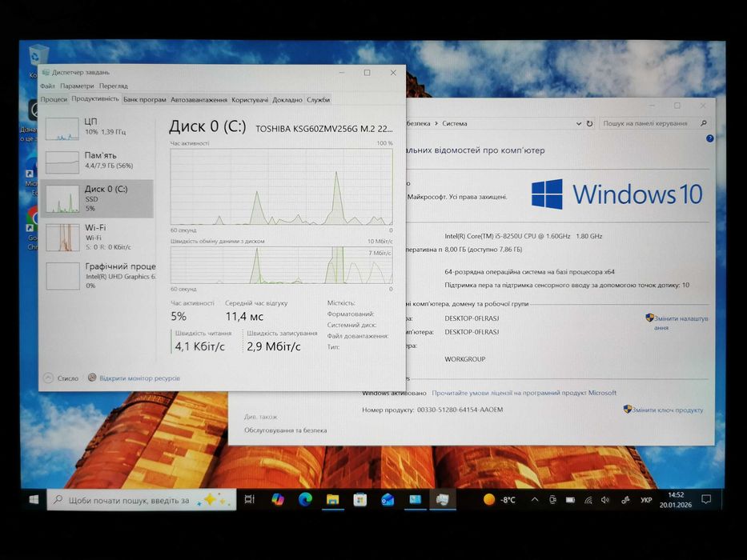
Task: Select the ЦП performance item
Action: click(x=97, y=128)
